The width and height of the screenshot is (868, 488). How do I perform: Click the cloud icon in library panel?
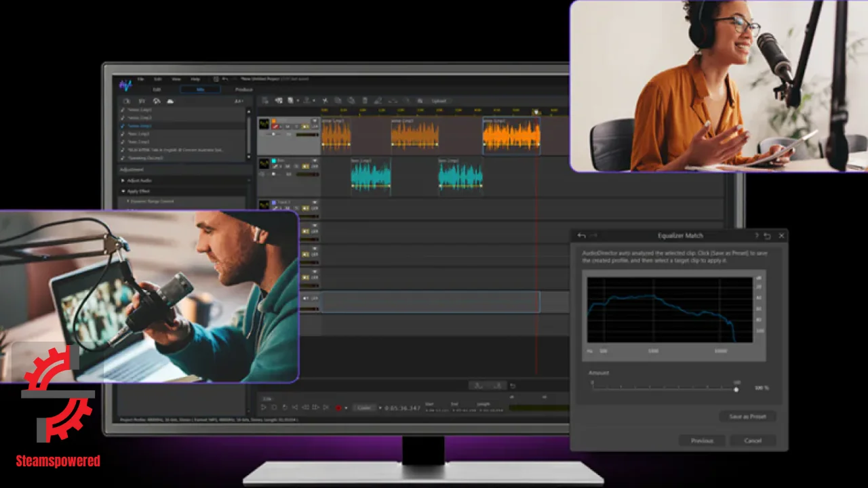170,101
